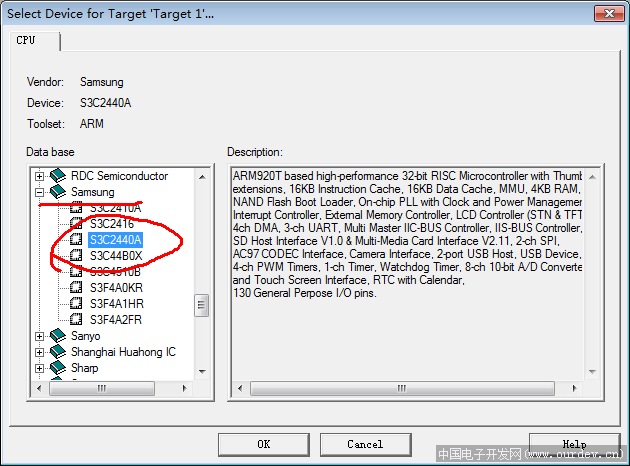630x466 pixels.
Task: Click the chip icon beside S3F4A1HR
Action: (76, 304)
